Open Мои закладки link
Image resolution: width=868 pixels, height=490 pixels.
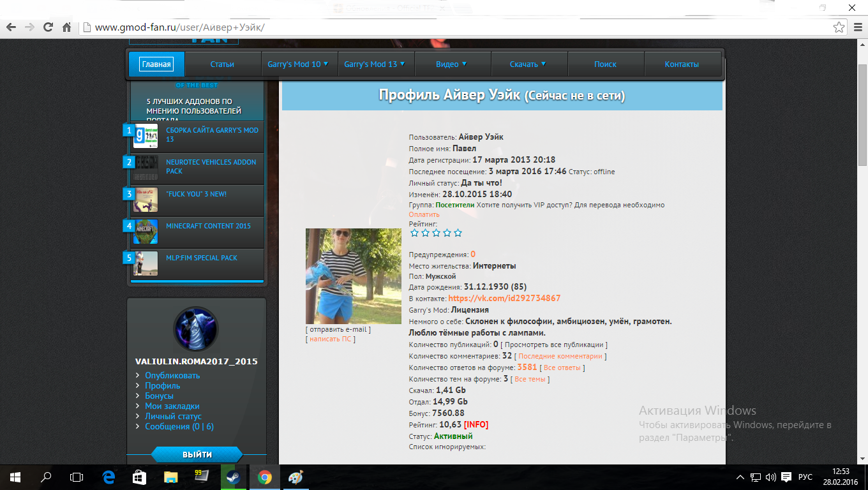[172, 406]
